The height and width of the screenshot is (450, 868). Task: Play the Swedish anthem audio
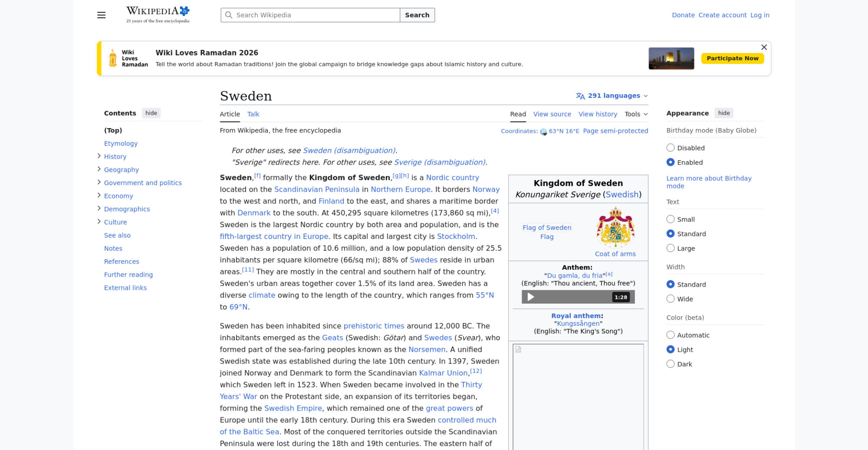(x=530, y=297)
